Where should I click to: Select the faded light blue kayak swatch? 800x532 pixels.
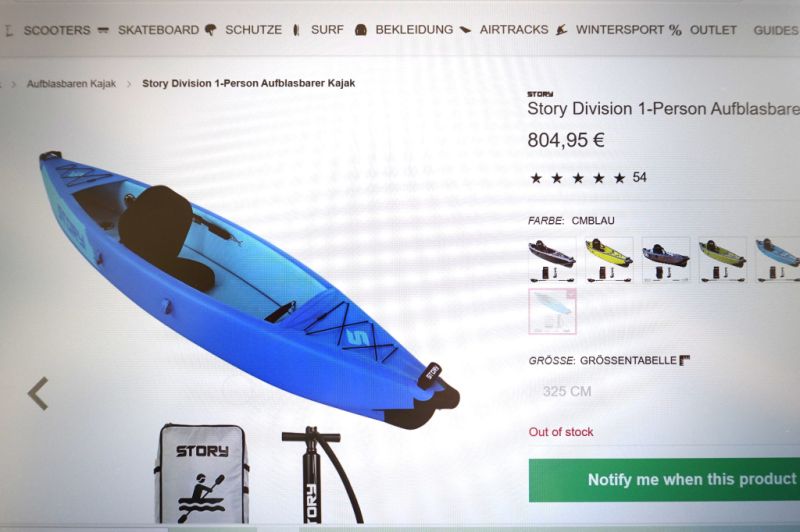553,311
